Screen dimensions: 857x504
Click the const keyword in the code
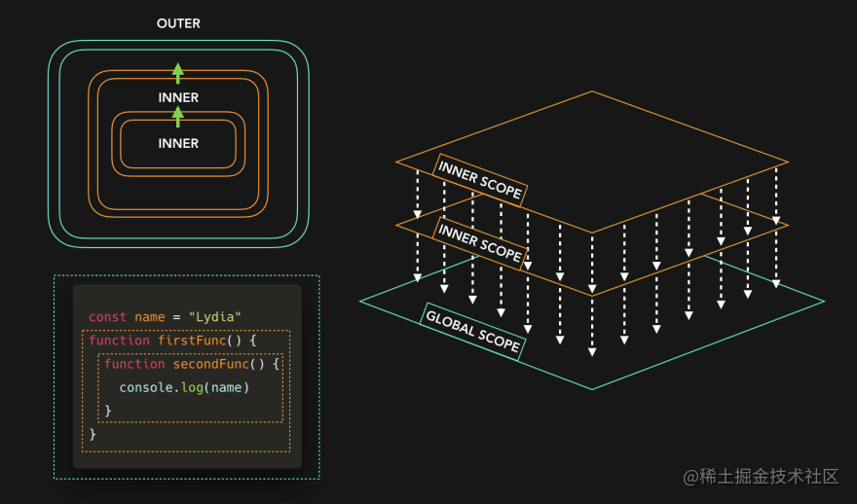[107, 317]
